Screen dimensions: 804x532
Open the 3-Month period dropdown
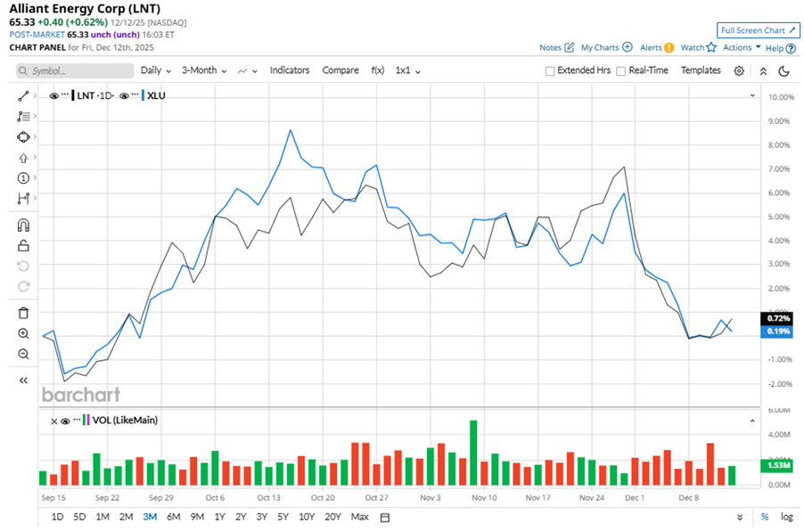(x=204, y=70)
